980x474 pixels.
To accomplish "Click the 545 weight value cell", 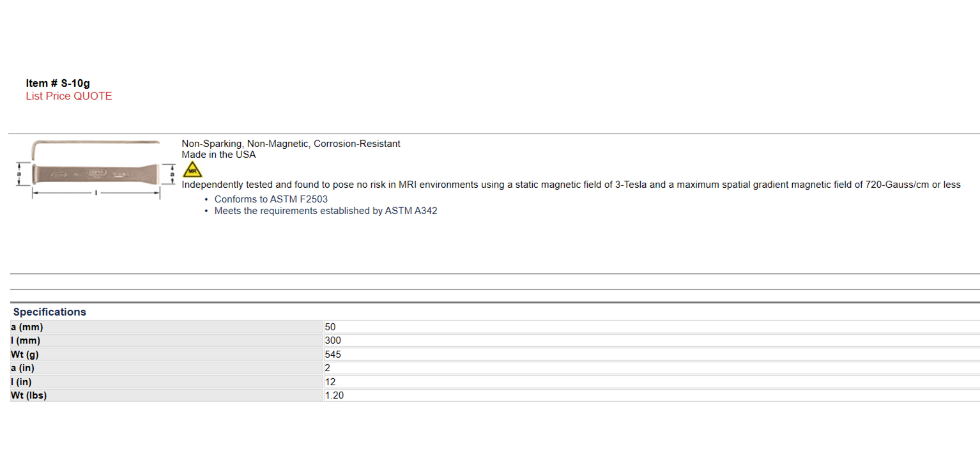I will point(333,355).
